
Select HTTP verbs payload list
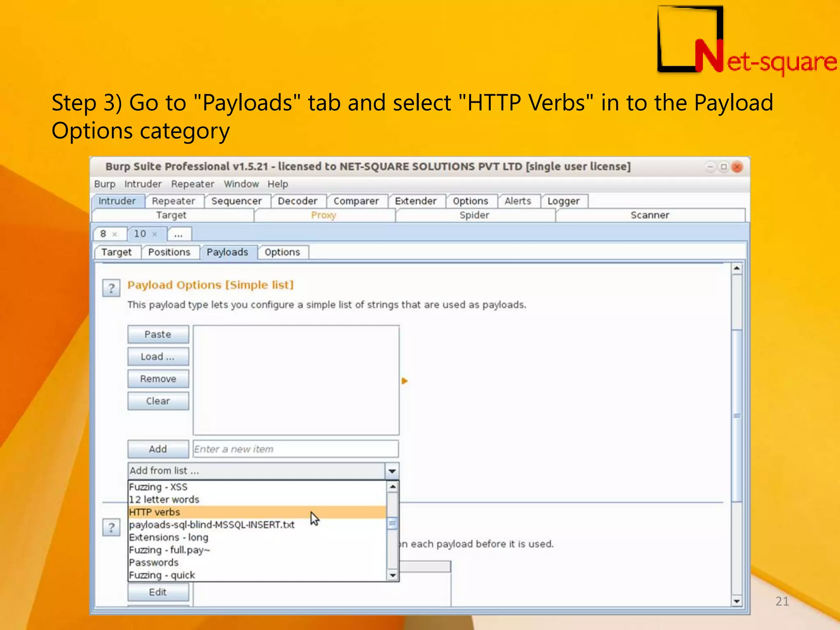pos(257,512)
